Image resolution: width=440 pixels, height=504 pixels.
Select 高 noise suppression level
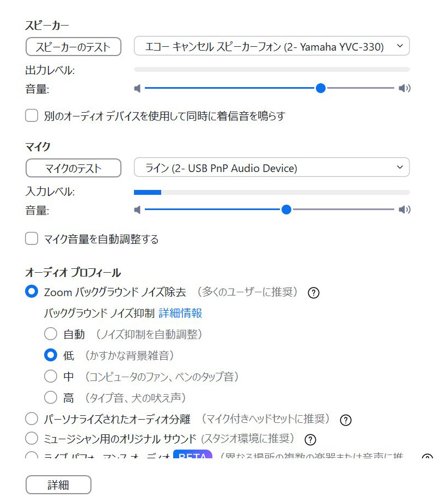pyautogui.click(x=51, y=397)
